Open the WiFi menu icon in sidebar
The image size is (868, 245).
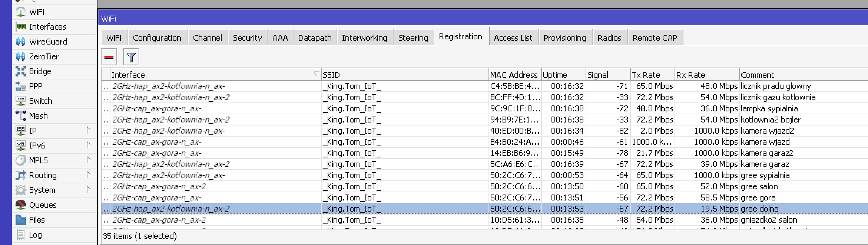21,12
